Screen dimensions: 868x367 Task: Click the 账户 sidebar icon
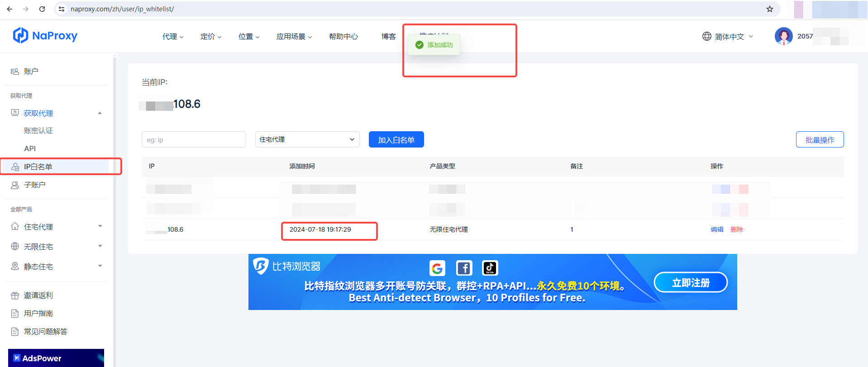coord(15,71)
